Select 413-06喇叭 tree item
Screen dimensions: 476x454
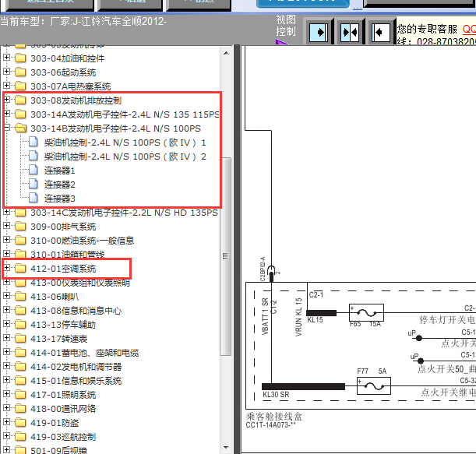55,297
